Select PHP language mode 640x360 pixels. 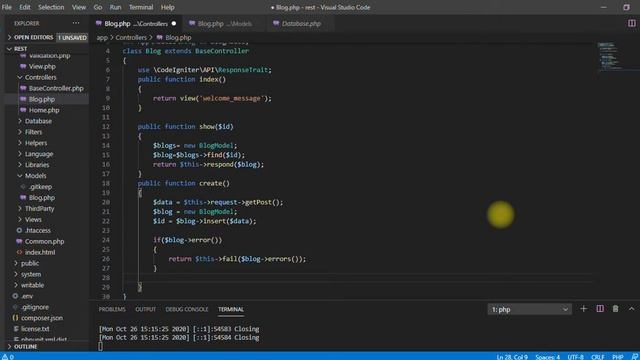tap(618, 357)
